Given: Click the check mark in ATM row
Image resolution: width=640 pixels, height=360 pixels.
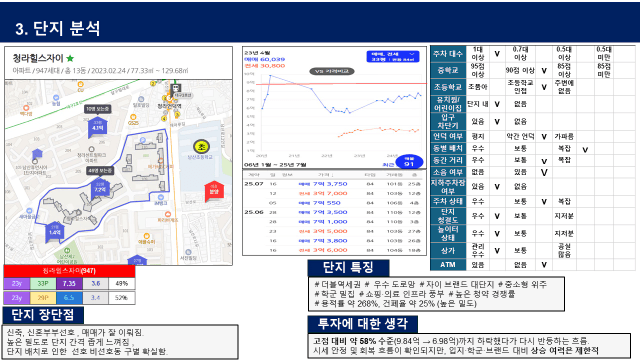Looking at the screenshot, I should pyautogui.click(x=544, y=264).
